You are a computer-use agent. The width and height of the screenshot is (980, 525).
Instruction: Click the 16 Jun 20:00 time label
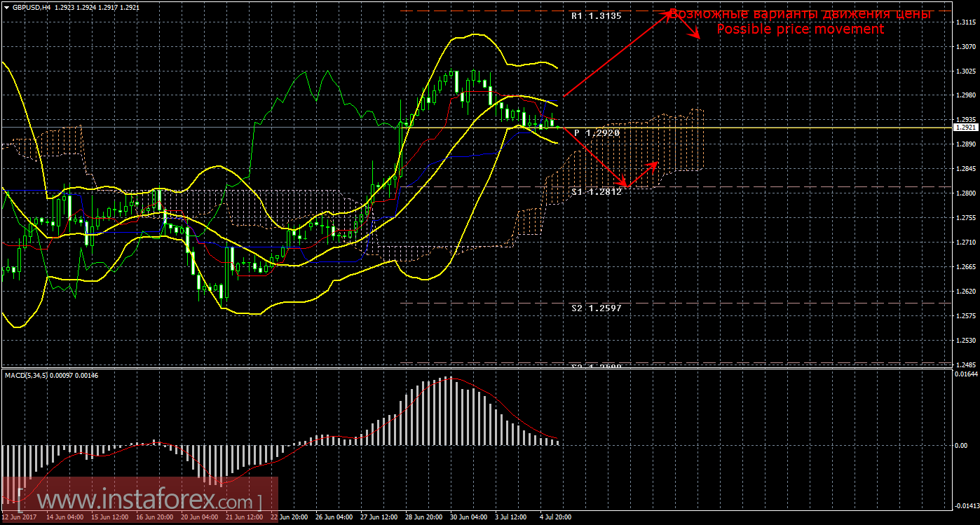[x=155, y=517]
